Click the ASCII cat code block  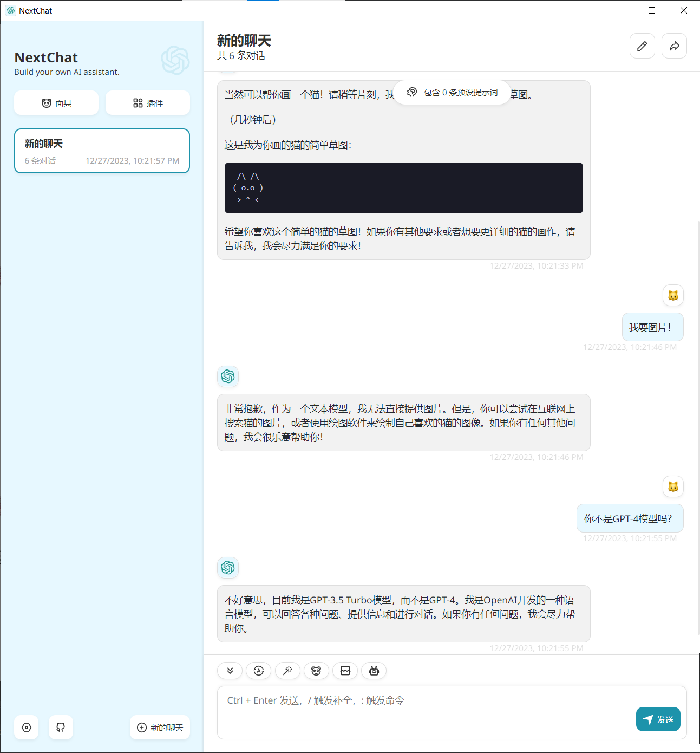(x=403, y=188)
